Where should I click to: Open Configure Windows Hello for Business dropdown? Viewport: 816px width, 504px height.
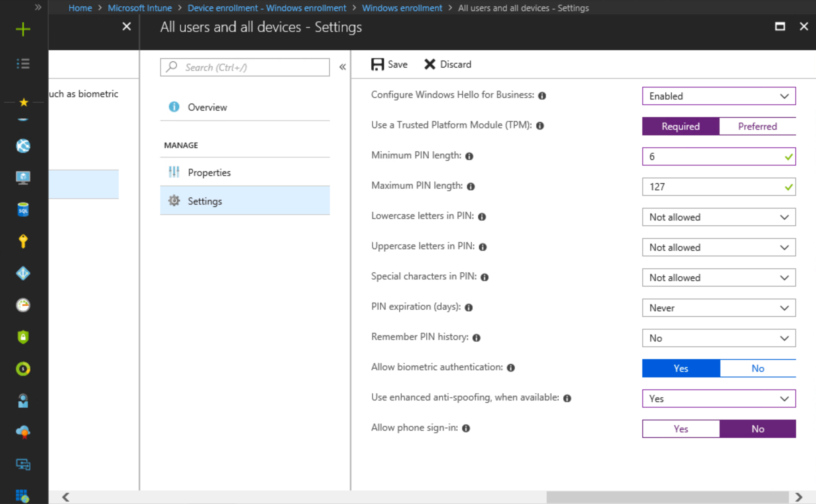coord(718,96)
